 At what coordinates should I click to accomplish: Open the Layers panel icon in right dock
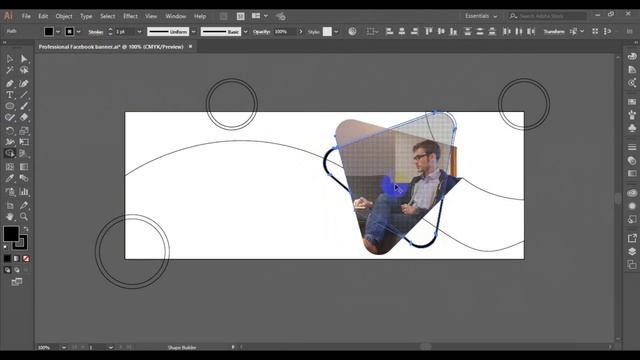(632, 251)
